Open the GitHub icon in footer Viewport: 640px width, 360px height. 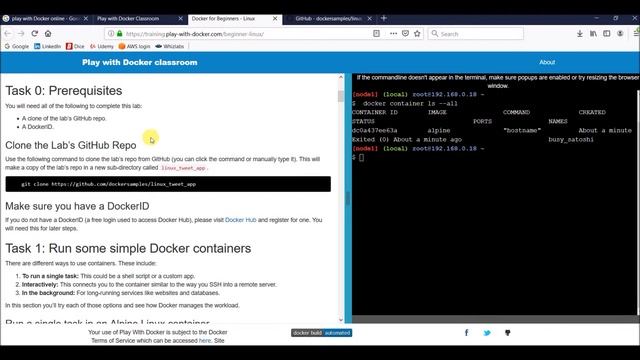pyautogui.click(x=507, y=333)
